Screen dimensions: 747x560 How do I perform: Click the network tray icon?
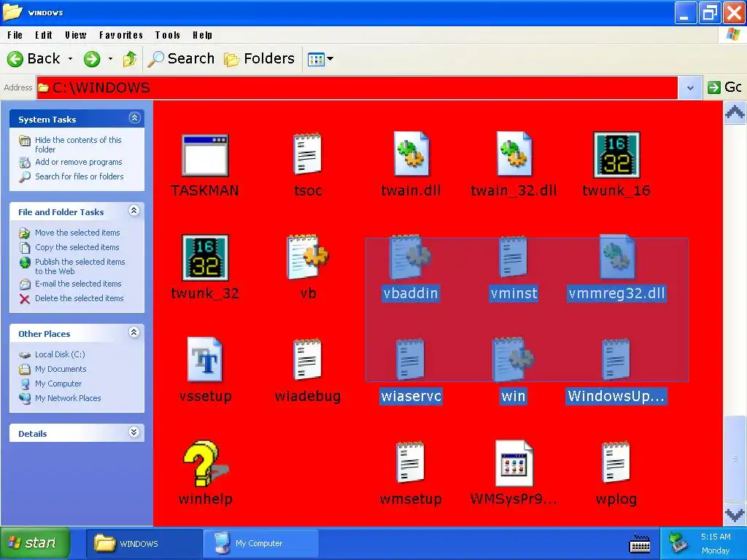coord(678,543)
